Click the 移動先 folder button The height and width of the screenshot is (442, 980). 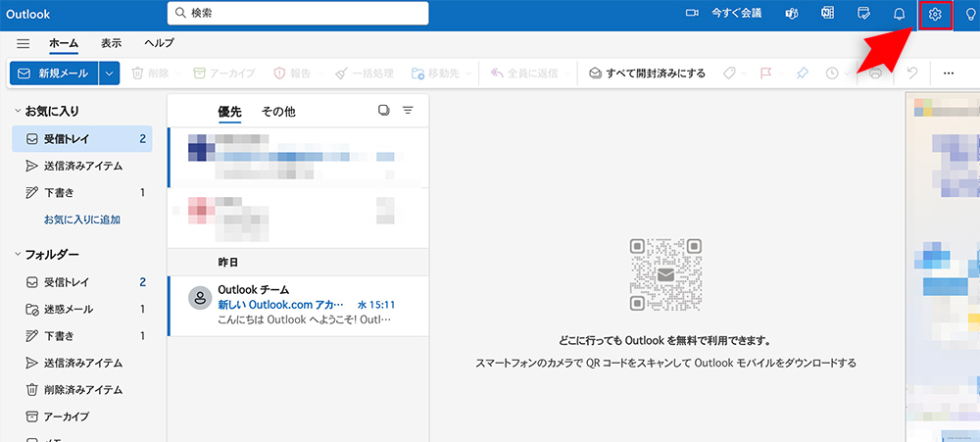pos(435,74)
